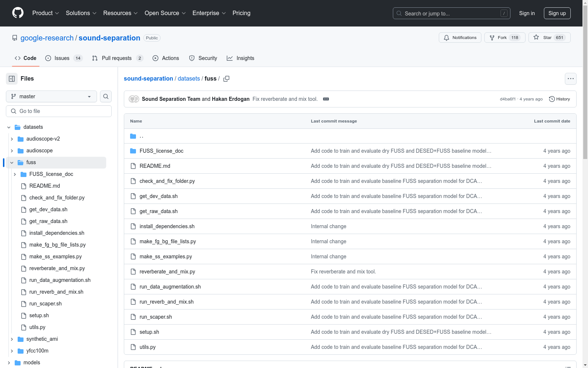The width and height of the screenshot is (588, 368).
Task: Fork the sound-separation repository
Action: click(x=505, y=38)
